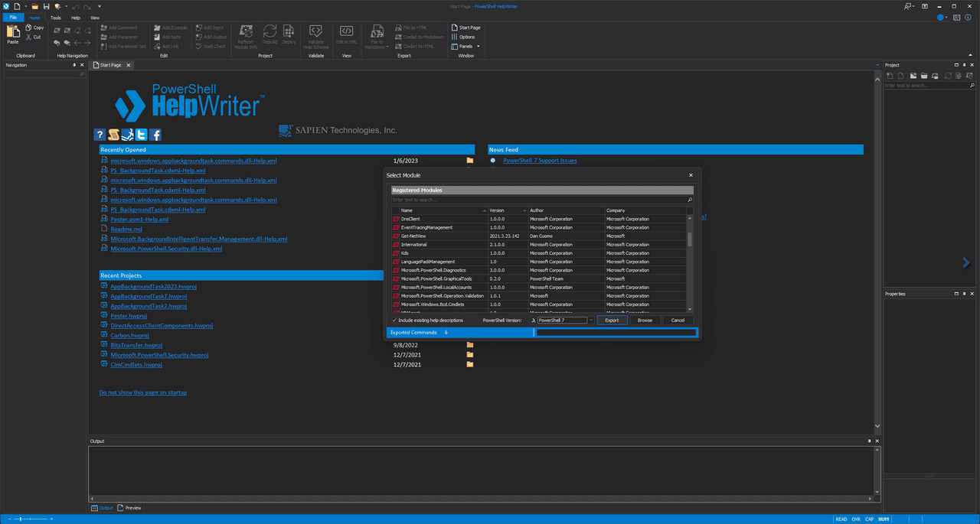Open folder icon beside the 9/8/2022 project
This screenshot has width=980, height=524.
470,345
